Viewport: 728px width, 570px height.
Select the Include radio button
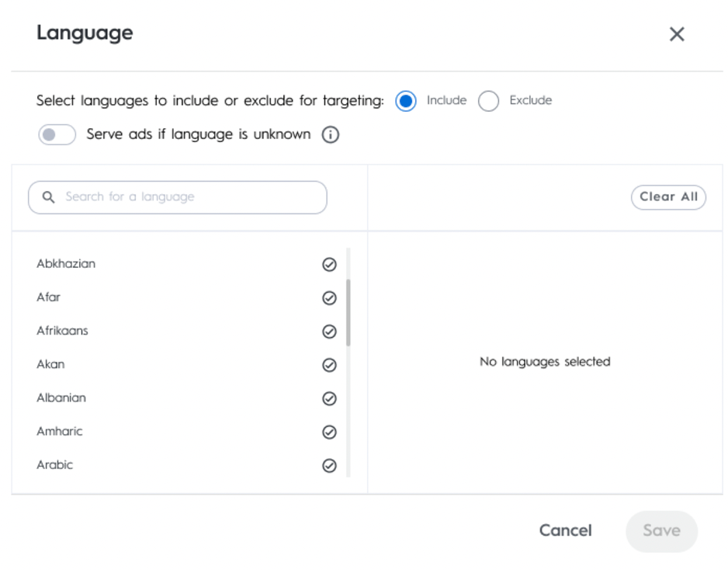click(406, 101)
